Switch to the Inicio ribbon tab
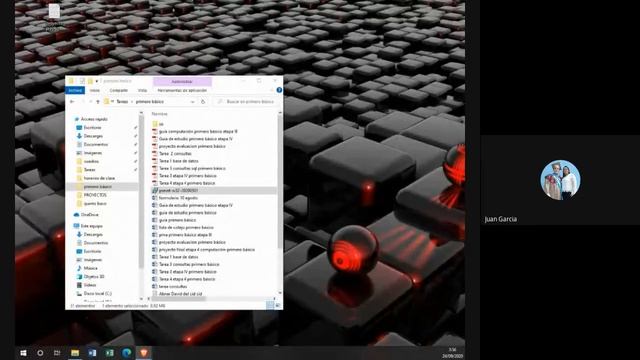 coord(95,90)
